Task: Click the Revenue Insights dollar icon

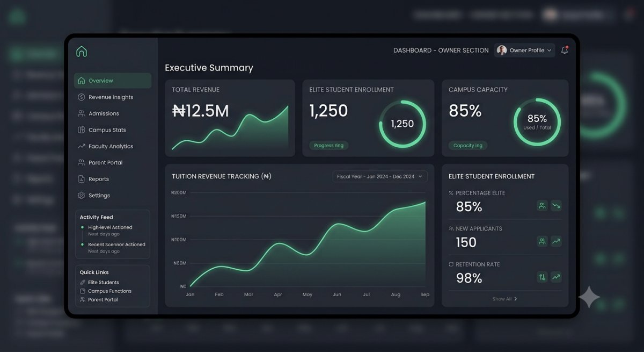Action: pos(82,97)
